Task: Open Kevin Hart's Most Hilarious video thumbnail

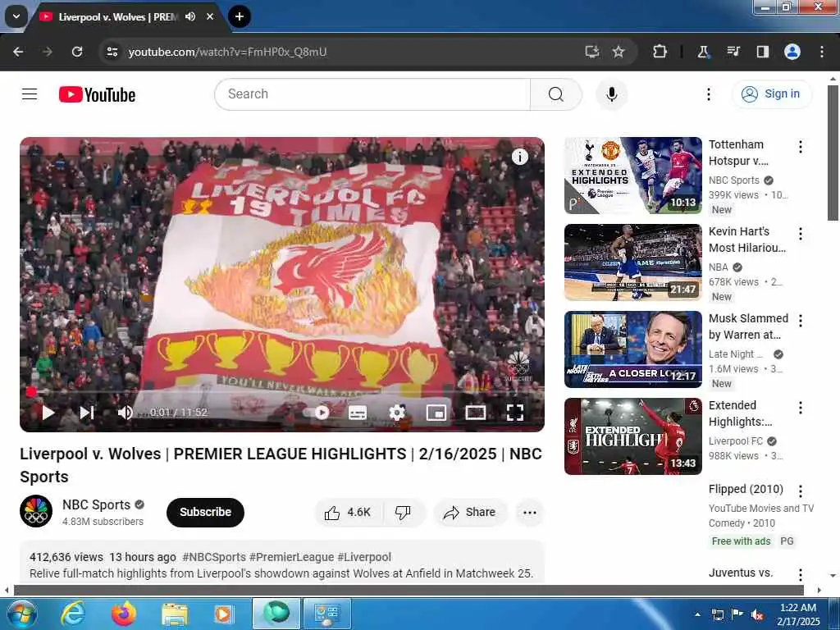Action: (x=632, y=262)
